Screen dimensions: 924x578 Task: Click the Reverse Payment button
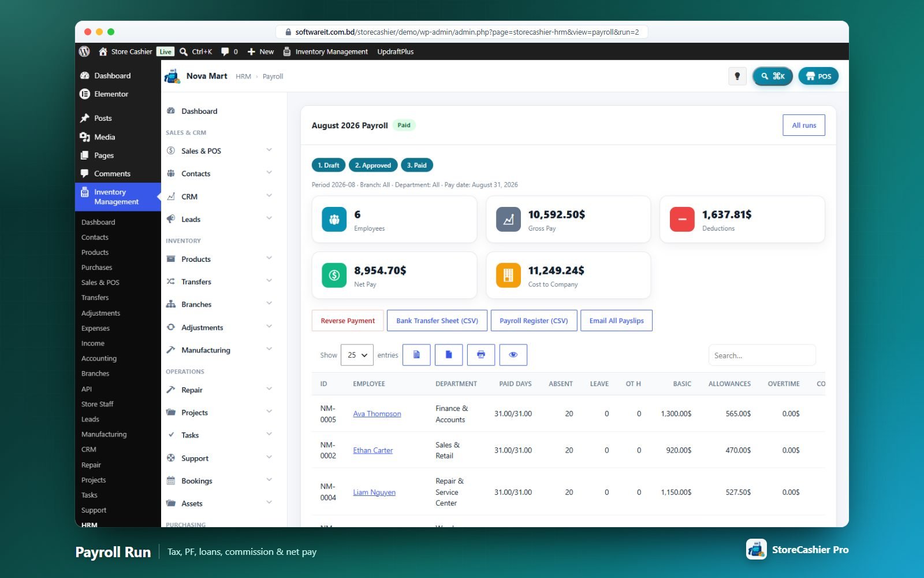point(348,320)
